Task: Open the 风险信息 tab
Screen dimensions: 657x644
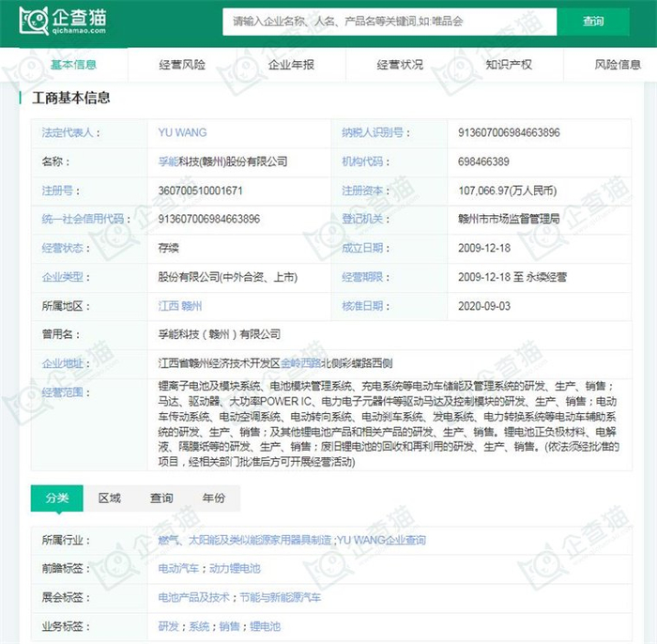Action: (x=618, y=65)
